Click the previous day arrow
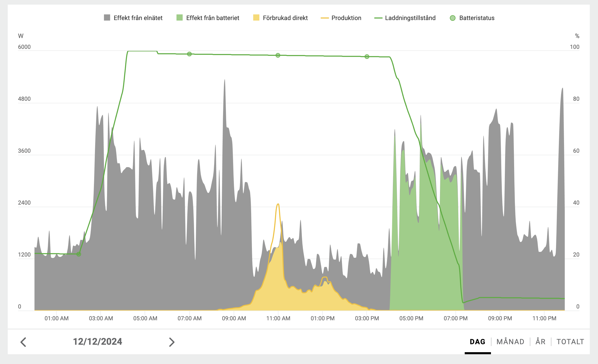Viewport: 598px width, 364px height. point(23,342)
